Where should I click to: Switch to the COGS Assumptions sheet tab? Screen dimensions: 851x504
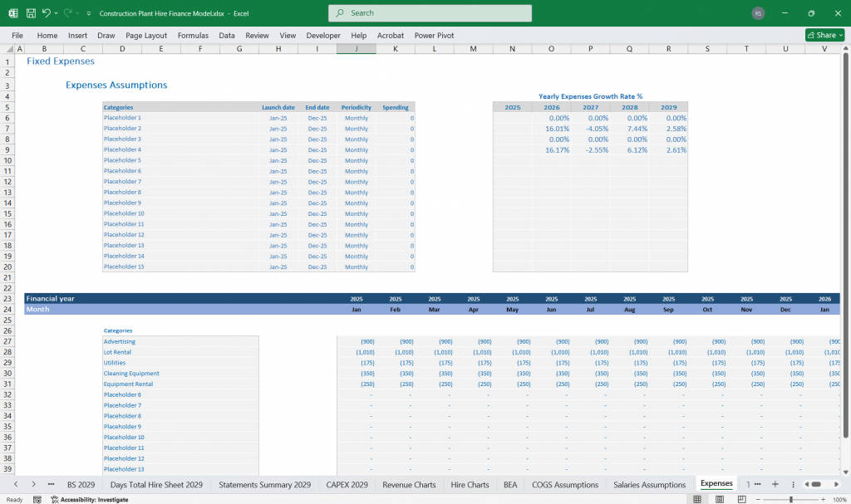pos(564,484)
